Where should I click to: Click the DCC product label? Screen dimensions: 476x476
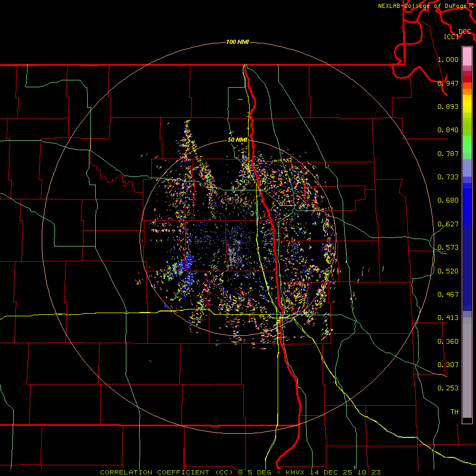(465, 32)
